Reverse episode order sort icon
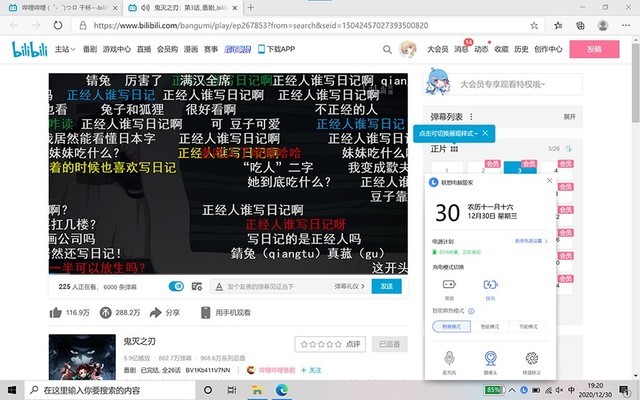640x400 pixels. coord(569,149)
